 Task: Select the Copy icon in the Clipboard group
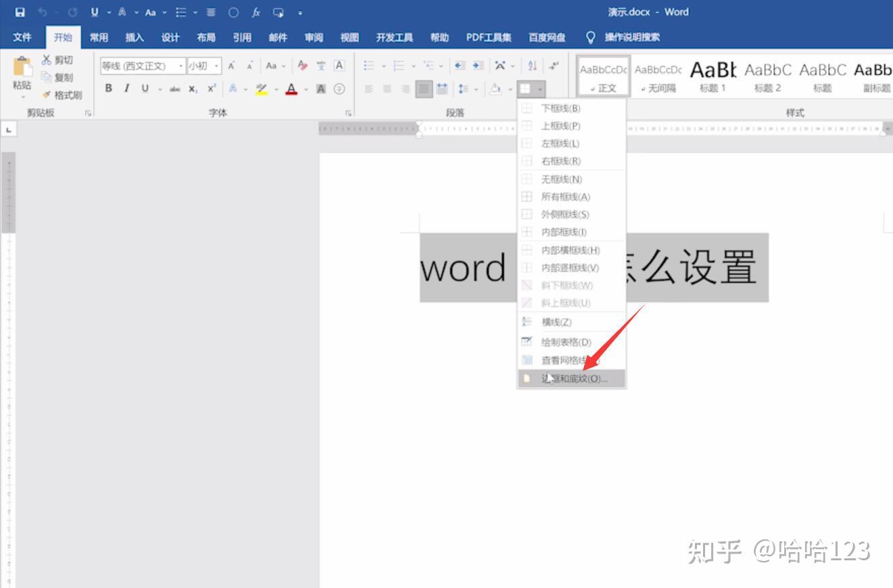pyautogui.click(x=47, y=77)
